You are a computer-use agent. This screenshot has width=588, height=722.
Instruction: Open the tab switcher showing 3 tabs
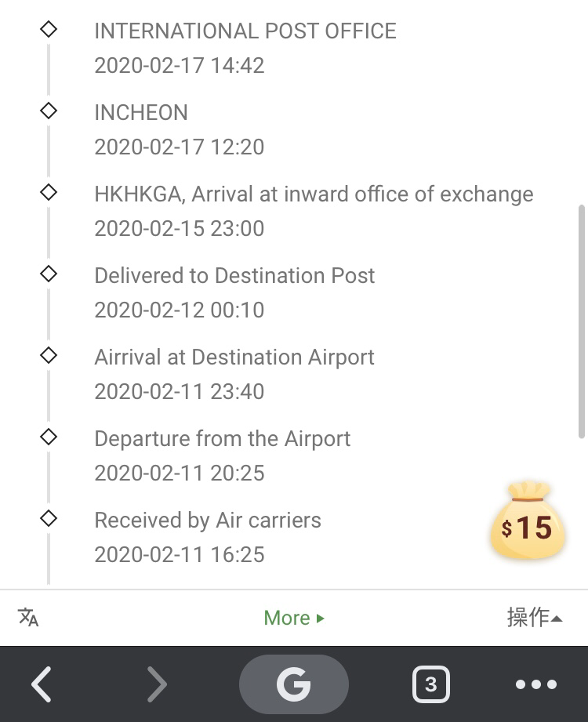431,684
